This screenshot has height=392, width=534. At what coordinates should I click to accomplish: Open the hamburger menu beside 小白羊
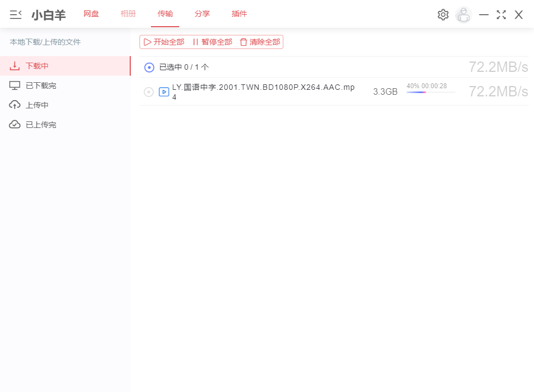(x=15, y=14)
